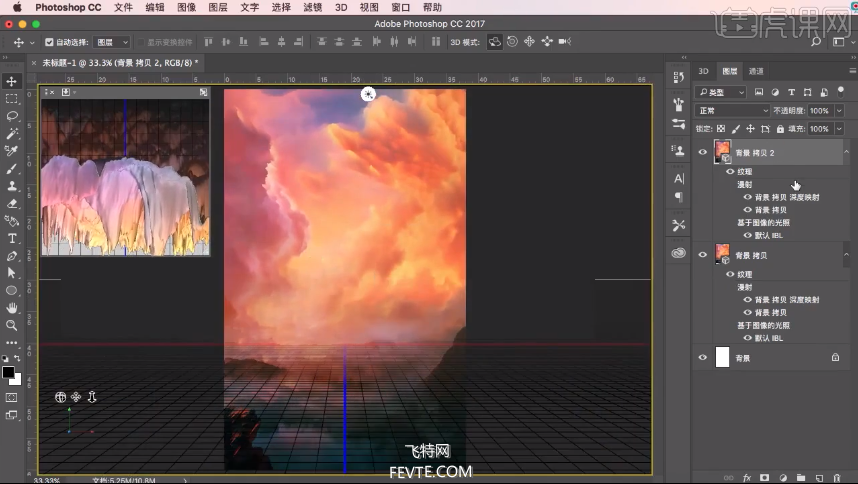The image size is (858, 484).
Task: Create a new layer group folder
Action: coord(801,477)
